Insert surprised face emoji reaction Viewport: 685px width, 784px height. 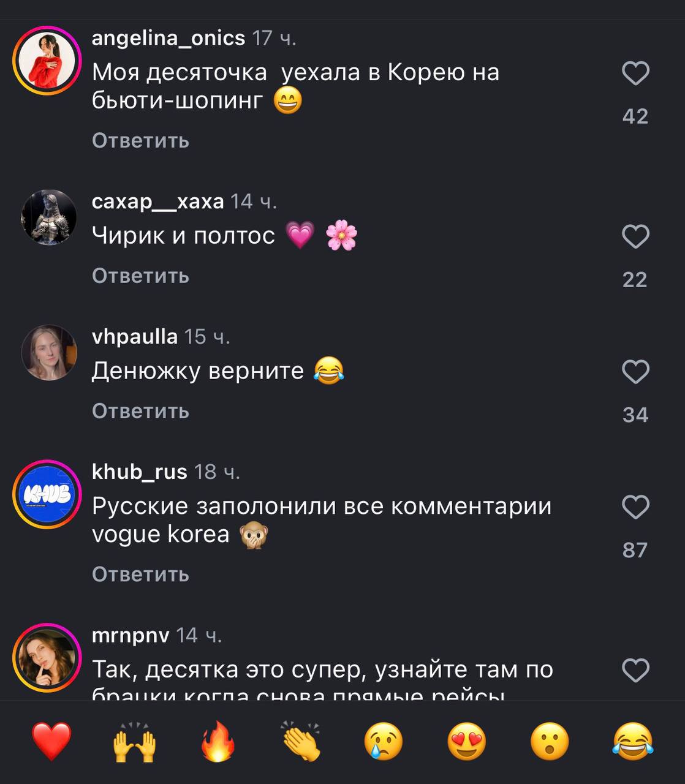coord(550,741)
